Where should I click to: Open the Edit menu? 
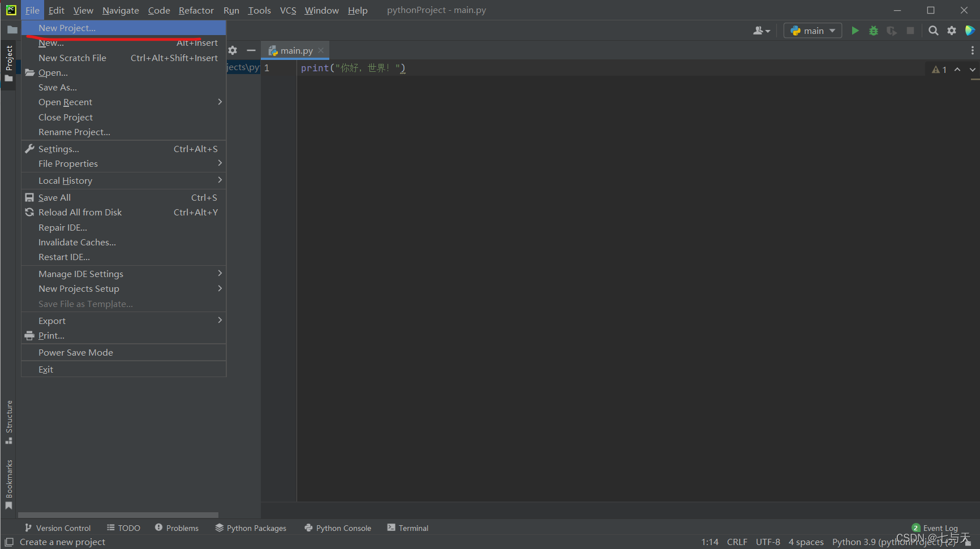pyautogui.click(x=56, y=10)
